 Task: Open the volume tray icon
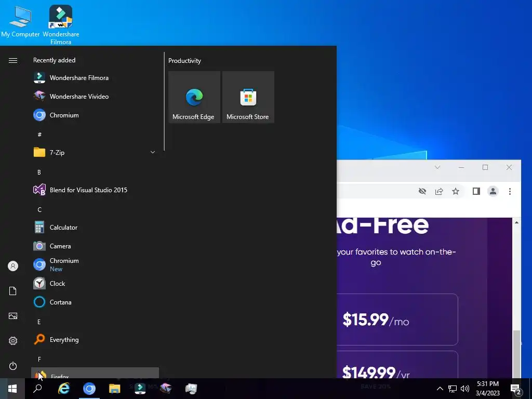465,389
